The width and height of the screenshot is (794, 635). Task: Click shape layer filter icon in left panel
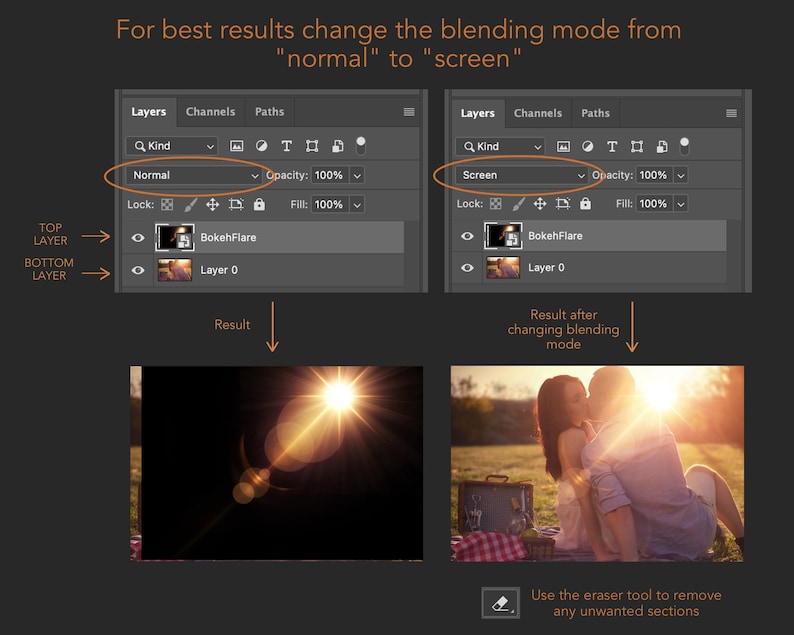coord(312,146)
